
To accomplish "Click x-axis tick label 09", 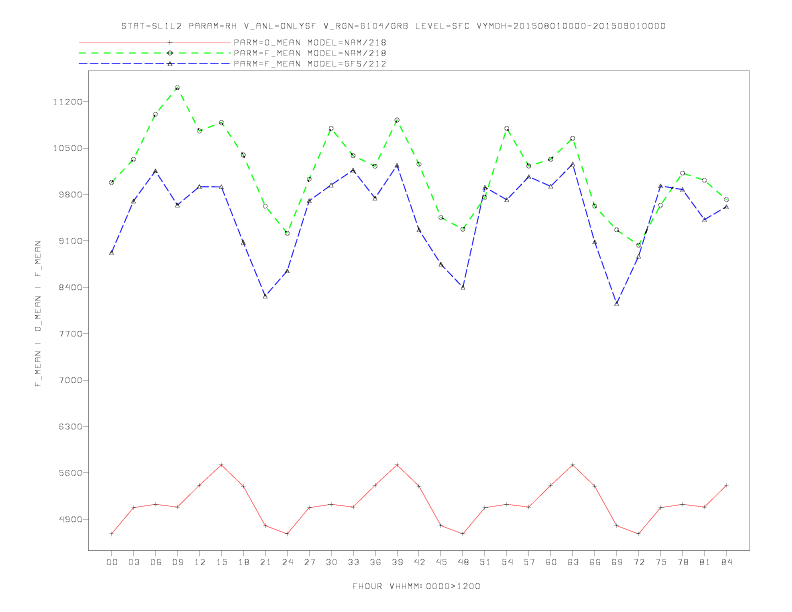I will (177, 562).
